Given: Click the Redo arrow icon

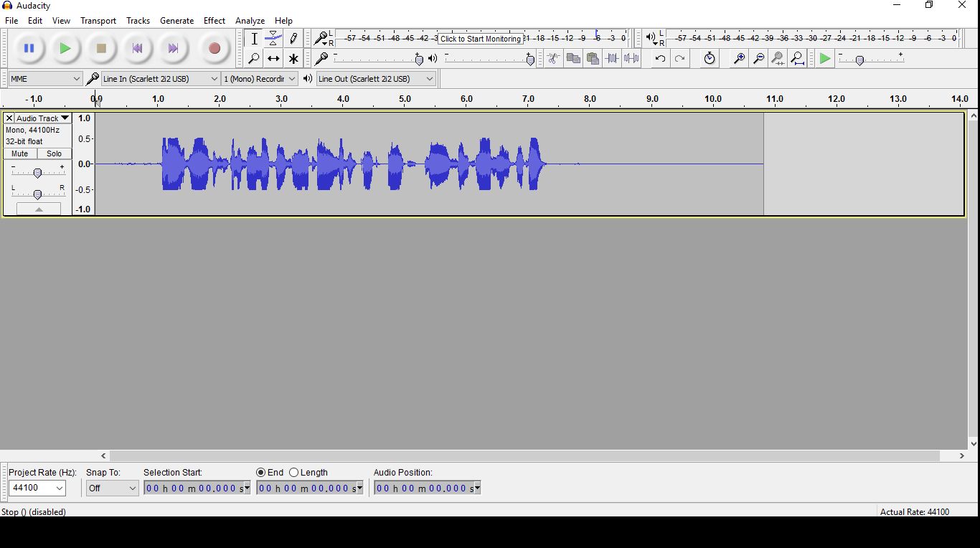Looking at the screenshot, I should point(679,59).
